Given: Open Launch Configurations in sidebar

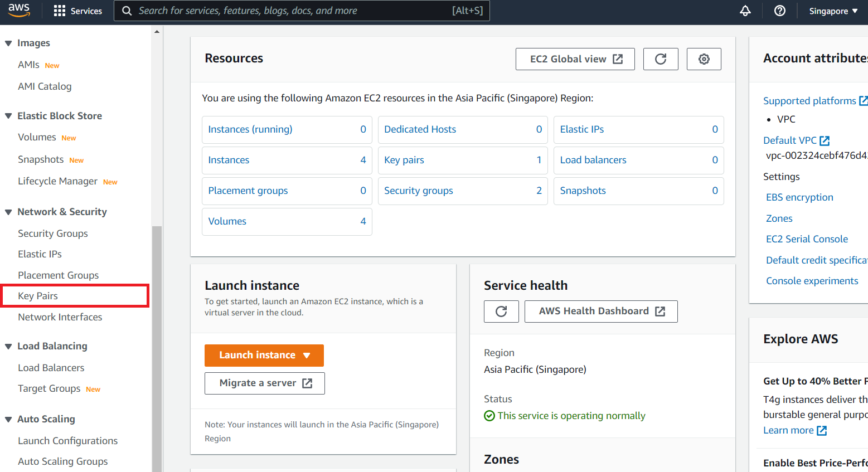Looking at the screenshot, I should [67, 441].
